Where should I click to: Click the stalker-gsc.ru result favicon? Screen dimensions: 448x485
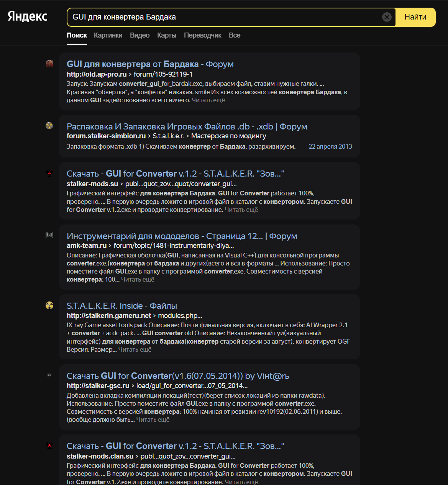point(49,375)
